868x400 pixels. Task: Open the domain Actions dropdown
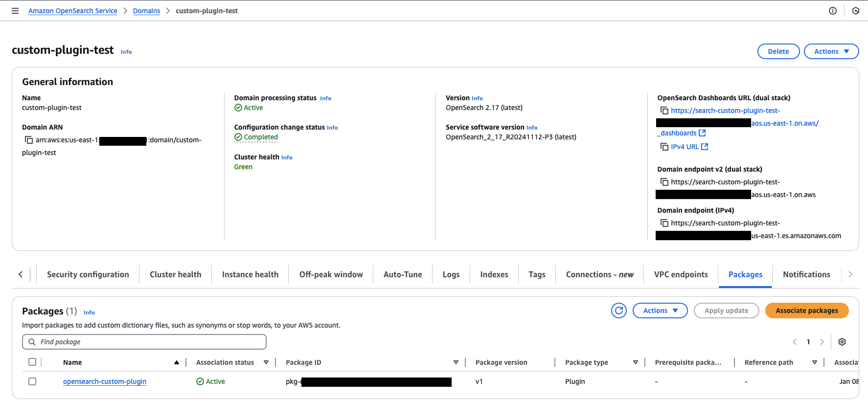click(x=831, y=51)
